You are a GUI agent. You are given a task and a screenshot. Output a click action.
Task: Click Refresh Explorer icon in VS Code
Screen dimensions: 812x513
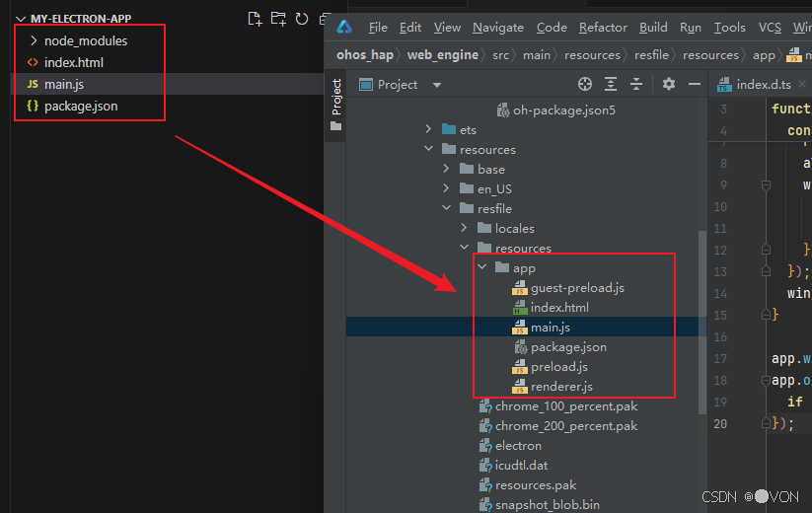[x=301, y=19]
